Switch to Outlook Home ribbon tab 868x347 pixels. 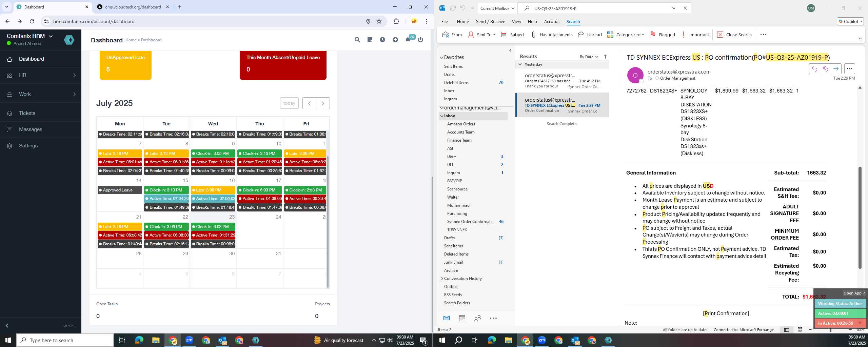(x=463, y=21)
